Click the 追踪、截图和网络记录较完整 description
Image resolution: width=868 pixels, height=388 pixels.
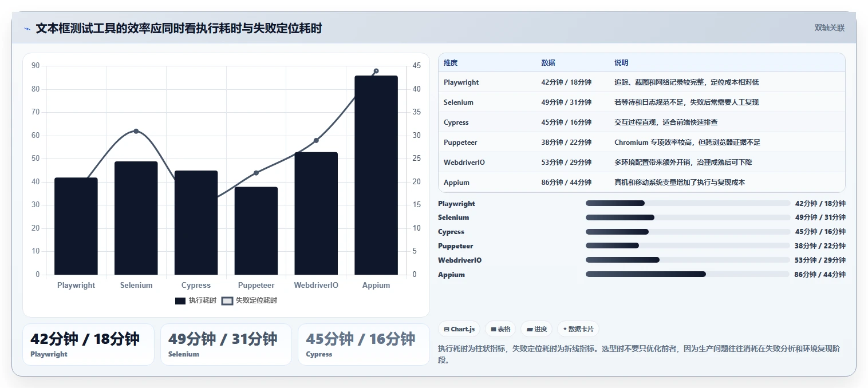coord(686,82)
